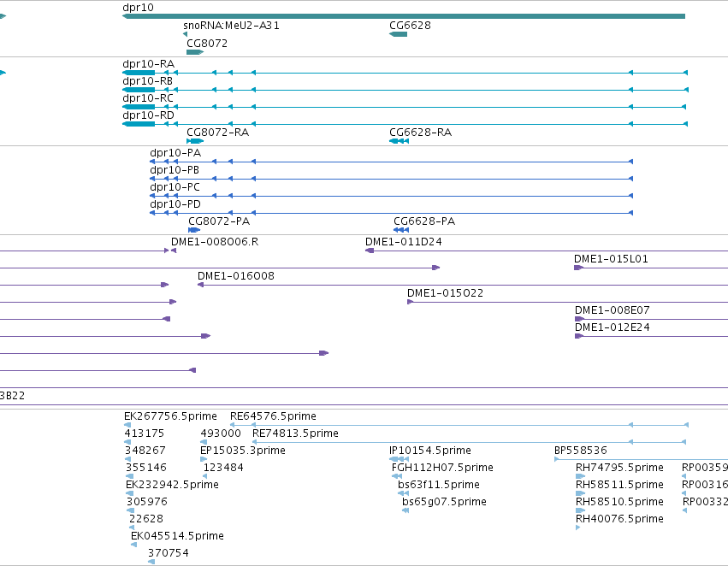Select feature 413175

coord(127,442)
